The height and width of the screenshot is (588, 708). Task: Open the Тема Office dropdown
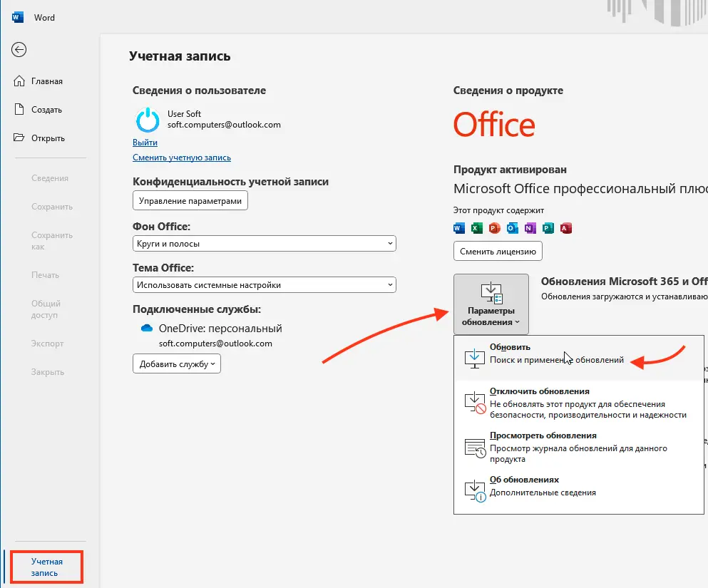[x=264, y=285]
